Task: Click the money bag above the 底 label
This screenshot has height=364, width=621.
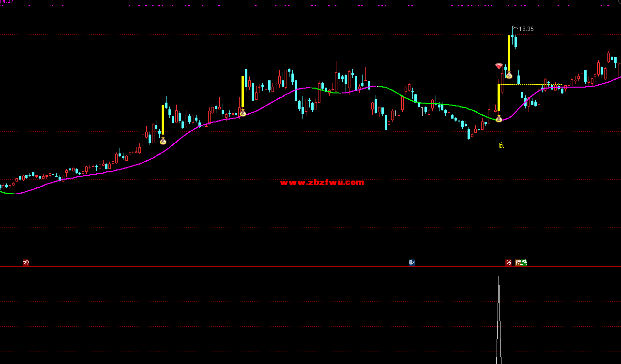Action: [x=499, y=119]
